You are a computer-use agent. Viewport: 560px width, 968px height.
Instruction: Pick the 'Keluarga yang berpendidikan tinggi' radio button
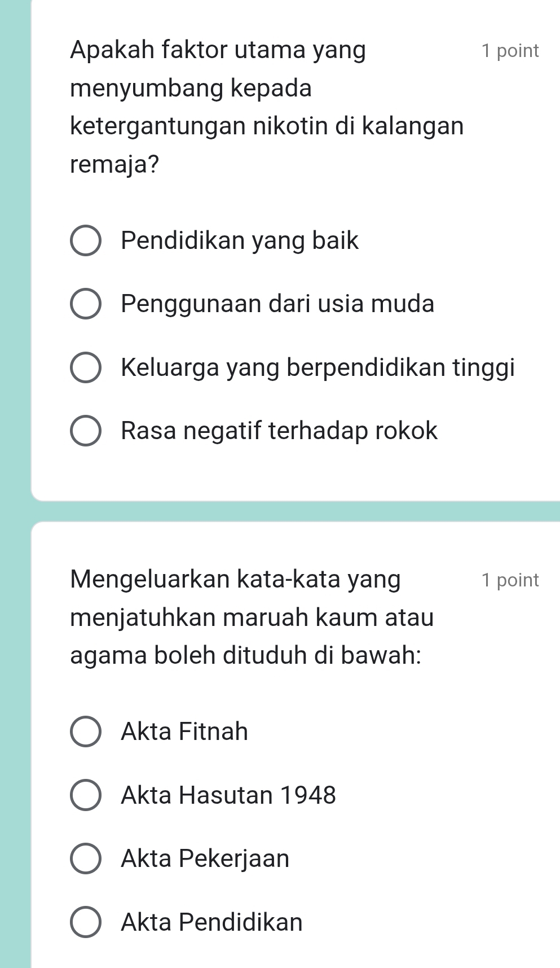tap(86, 368)
